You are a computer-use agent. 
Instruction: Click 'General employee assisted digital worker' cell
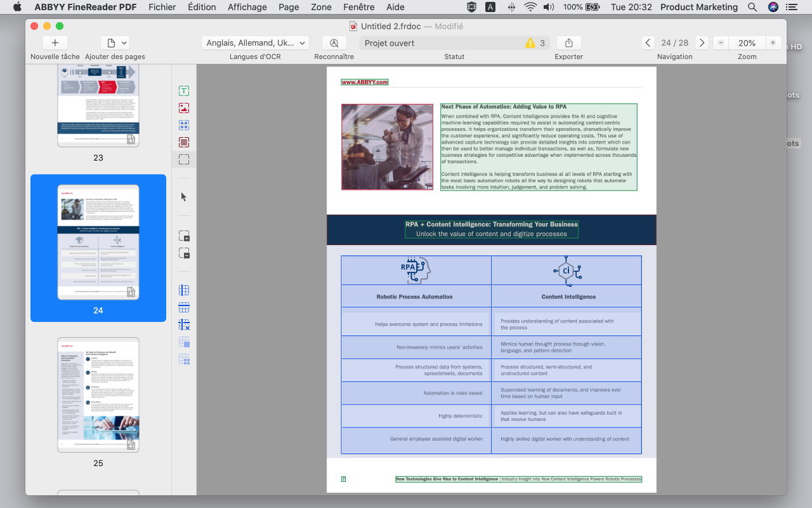tap(416, 439)
